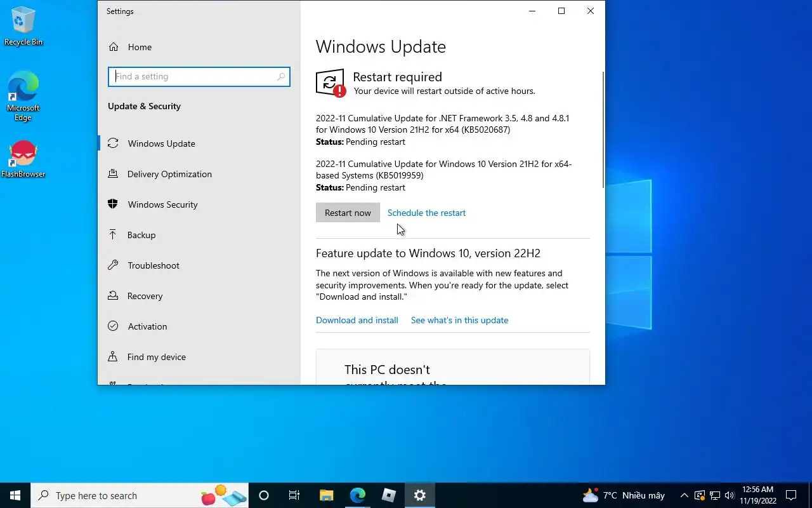
Task: Open Backup settings page
Action: [141, 235]
